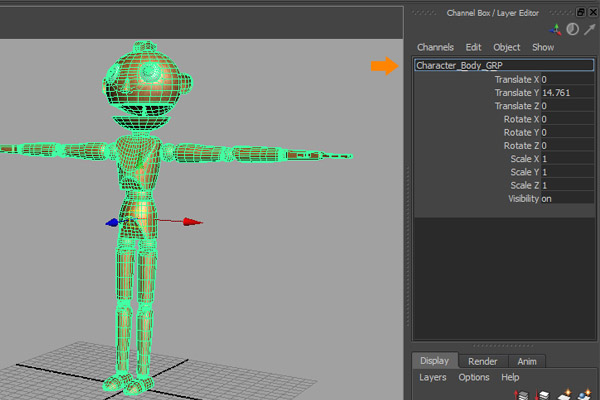Switch to the Render tab
The width and height of the screenshot is (600, 400).
[x=483, y=361]
